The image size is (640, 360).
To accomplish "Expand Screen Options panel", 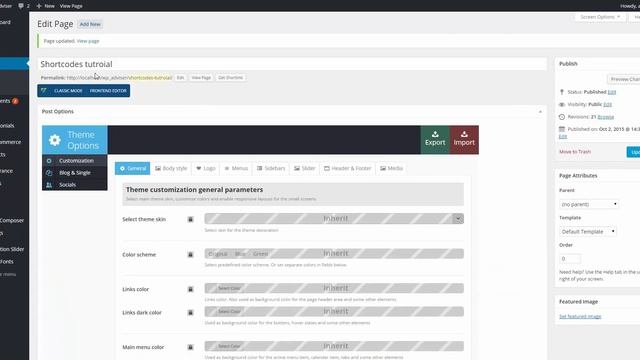I will (600, 17).
